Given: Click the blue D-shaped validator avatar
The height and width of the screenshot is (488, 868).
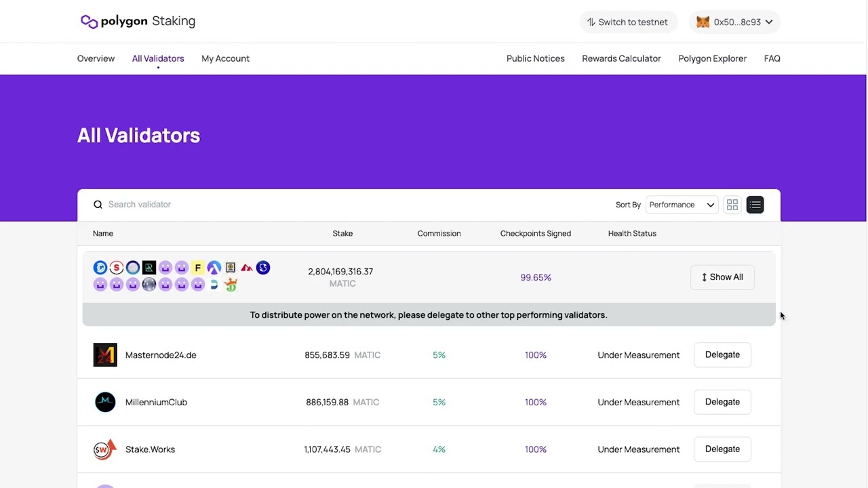Looking at the screenshot, I should pos(214,285).
